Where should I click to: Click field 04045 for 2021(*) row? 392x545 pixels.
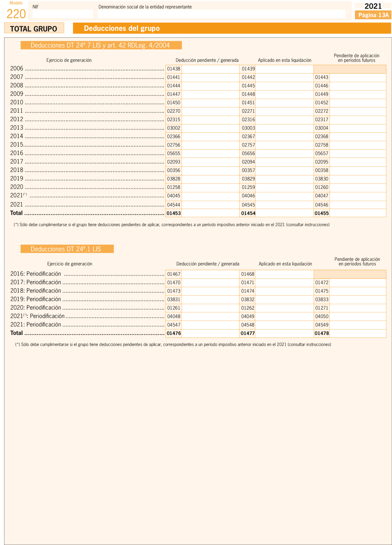pyautogui.click(x=210, y=196)
